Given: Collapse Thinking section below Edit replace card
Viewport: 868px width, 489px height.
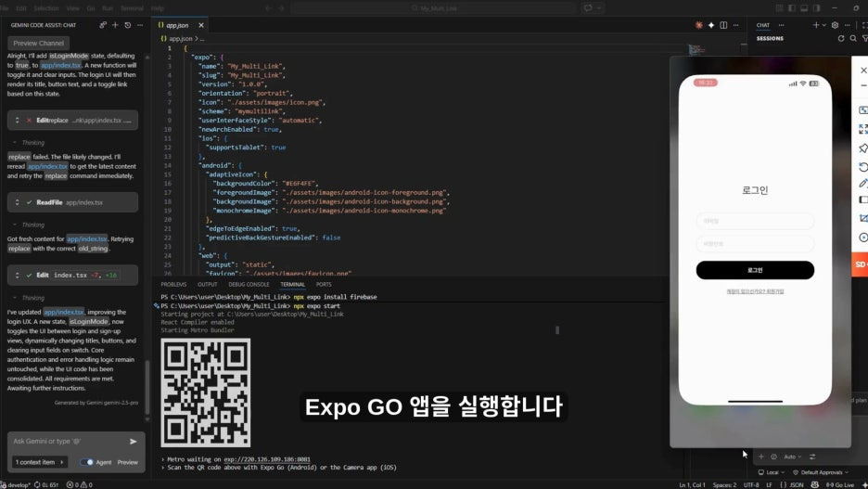Looking at the screenshot, I should pyautogui.click(x=28, y=142).
